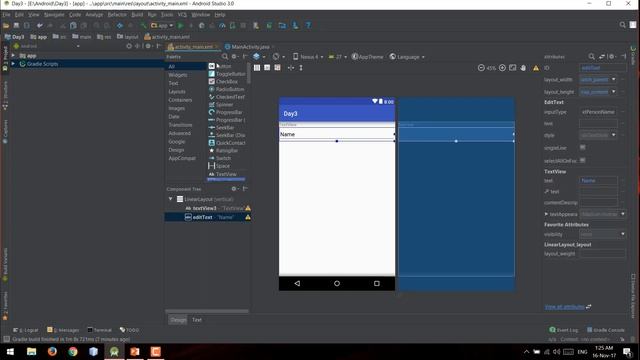Select the pan hand tool icon
640x360 pixels.
coord(523,68)
